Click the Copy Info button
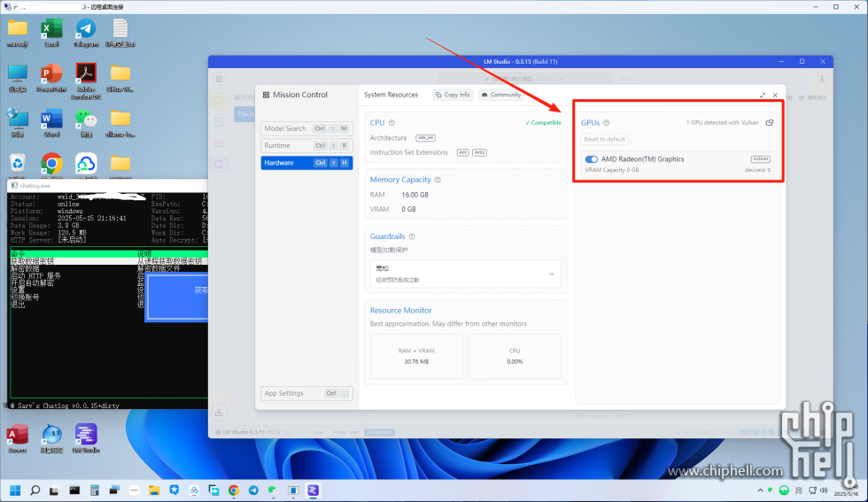This screenshot has height=502, width=868. (x=453, y=95)
